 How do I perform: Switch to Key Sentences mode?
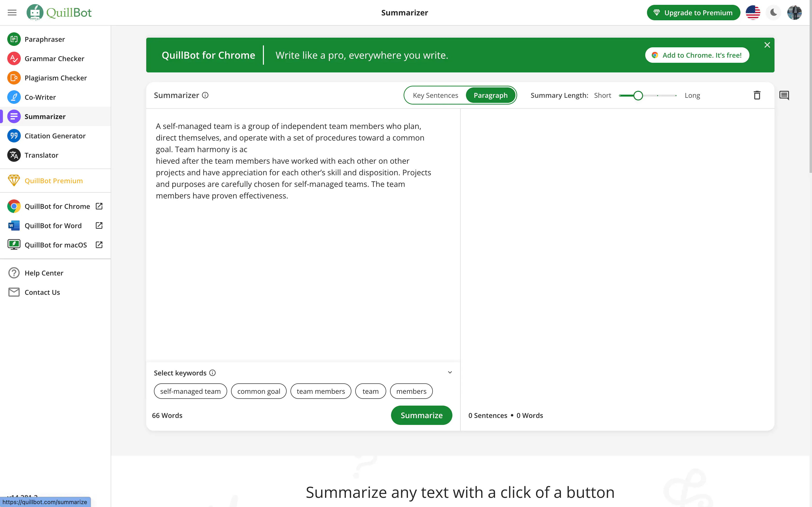pyautogui.click(x=435, y=95)
